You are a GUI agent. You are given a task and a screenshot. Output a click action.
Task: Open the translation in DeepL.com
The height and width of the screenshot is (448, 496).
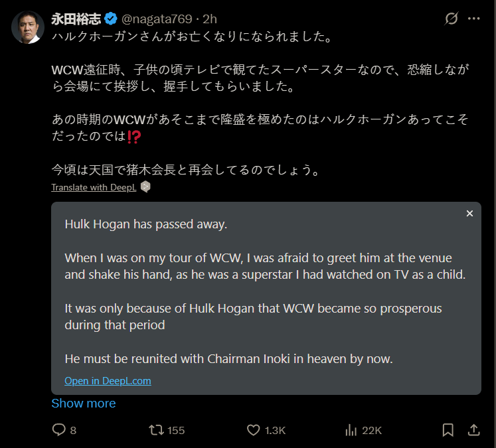tap(108, 381)
